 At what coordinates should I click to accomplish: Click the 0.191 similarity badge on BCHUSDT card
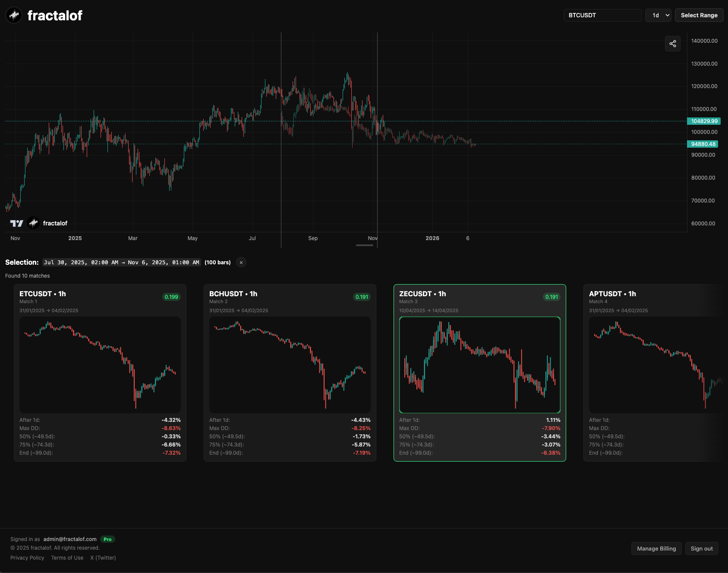tap(362, 297)
